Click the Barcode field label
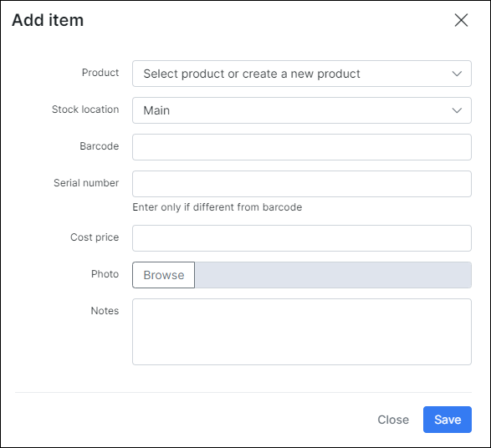Image resolution: width=491 pixels, height=448 pixels. [x=100, y=146]
